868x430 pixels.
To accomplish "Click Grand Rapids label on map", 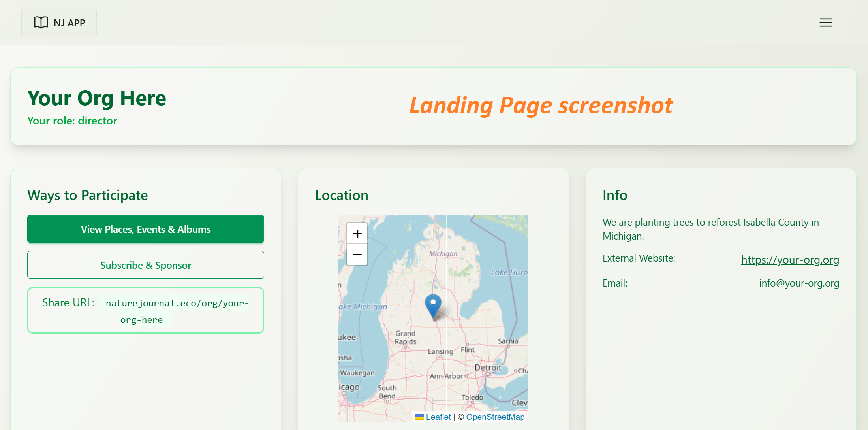I will pyautogui.click(x=405, y=338).
